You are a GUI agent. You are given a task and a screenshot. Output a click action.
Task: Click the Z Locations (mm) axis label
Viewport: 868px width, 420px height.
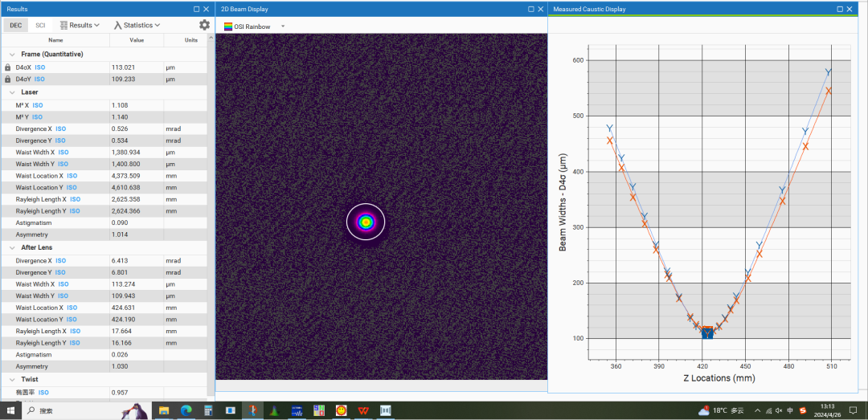[719, 378]
